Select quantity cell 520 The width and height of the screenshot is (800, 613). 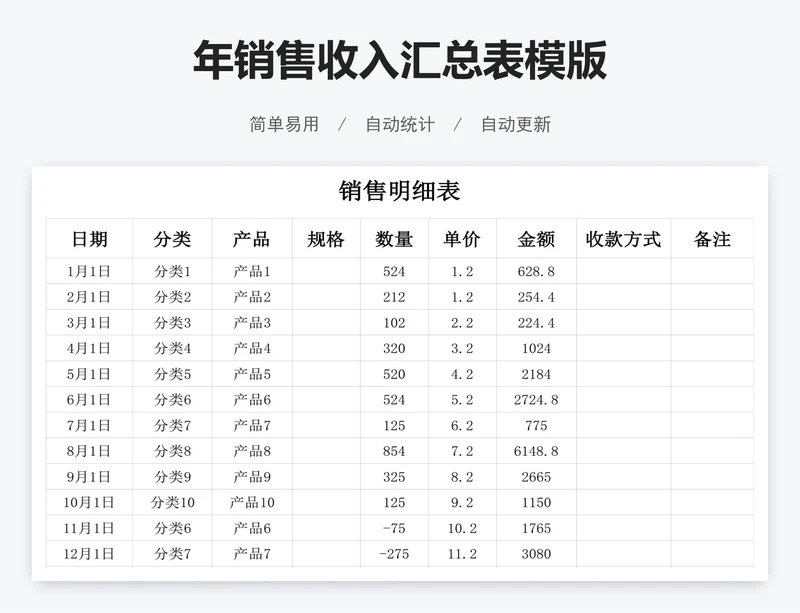[x=394, y=374]
